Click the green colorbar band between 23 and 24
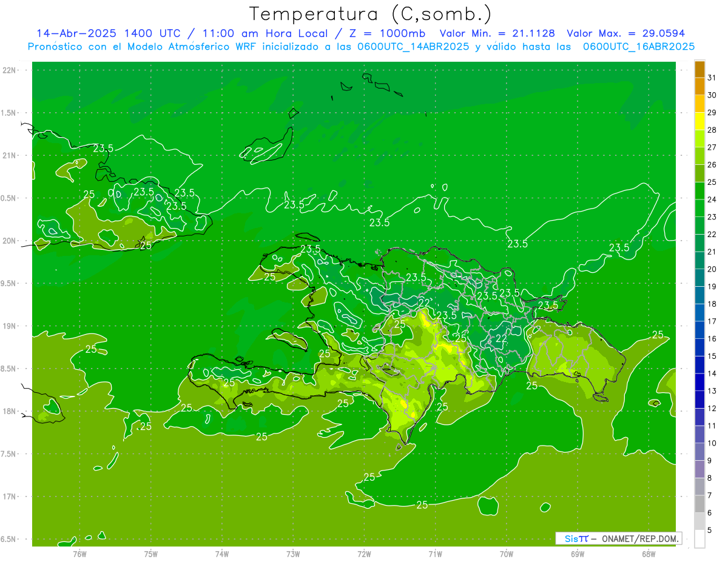Screen dimensions: 728x562 (x=699, y=208)
